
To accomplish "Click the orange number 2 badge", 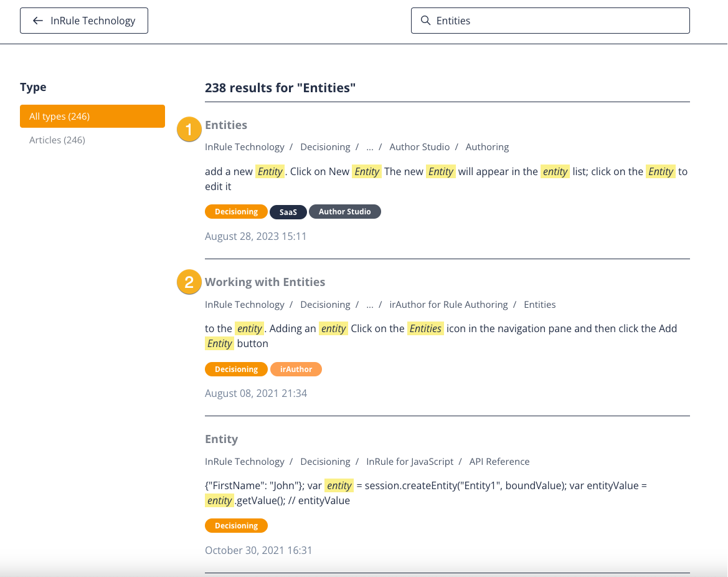I will click(x=189, y=282).
